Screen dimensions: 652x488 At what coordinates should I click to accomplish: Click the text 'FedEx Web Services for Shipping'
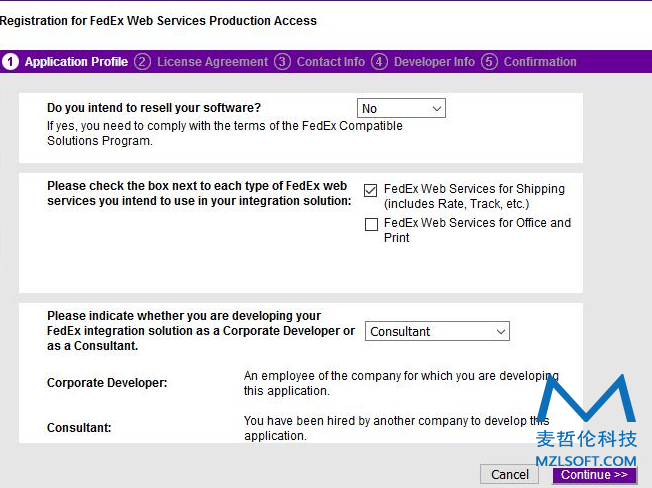point(474,189)
